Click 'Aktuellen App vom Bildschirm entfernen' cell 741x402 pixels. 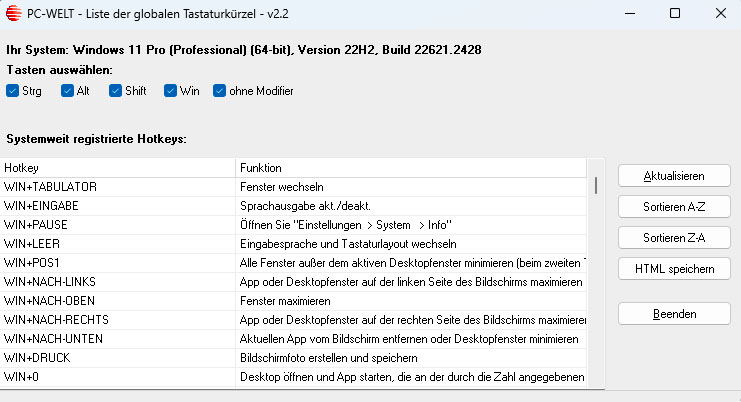pyautogui.click(x=411, y=339)
